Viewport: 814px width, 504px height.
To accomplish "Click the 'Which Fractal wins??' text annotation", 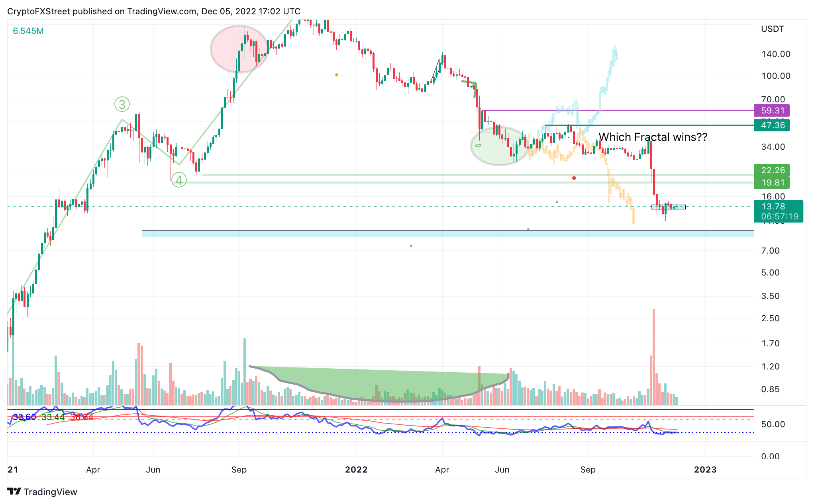I will (x=653, y=137).
